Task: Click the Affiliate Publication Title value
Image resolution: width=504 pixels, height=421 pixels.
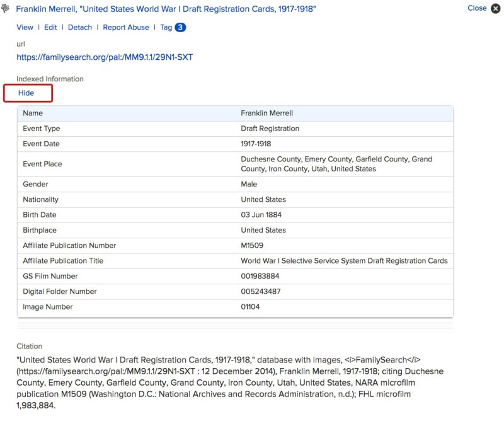Action: point(344,261)
